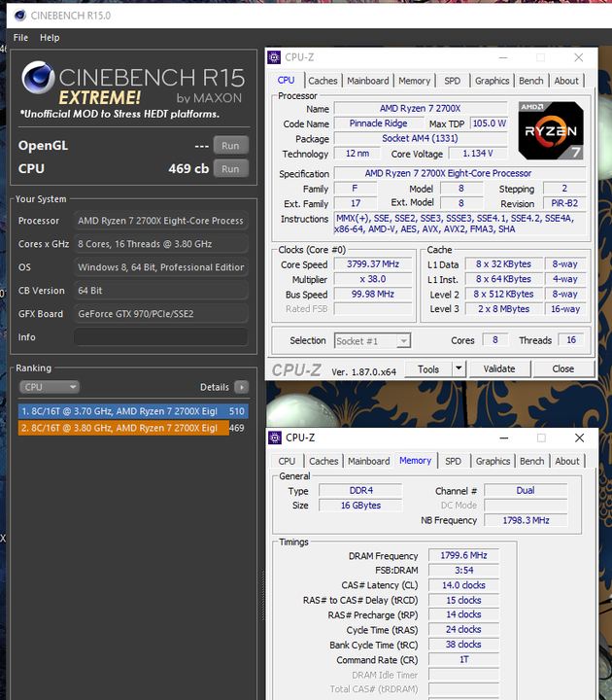The image size is (612, 700).
Task: Select the 3.70 GHz ranking entry scoring 510
Action: click(x=133, y=411)
